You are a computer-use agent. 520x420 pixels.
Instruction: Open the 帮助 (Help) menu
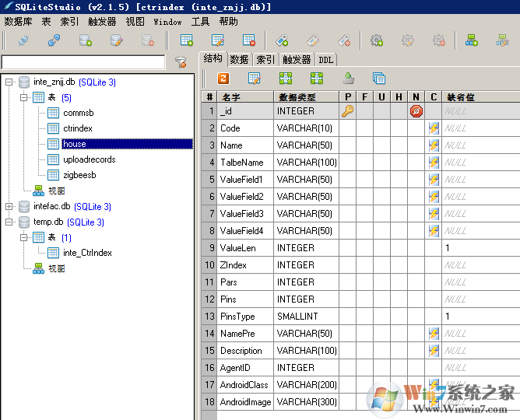click(228, 22)
